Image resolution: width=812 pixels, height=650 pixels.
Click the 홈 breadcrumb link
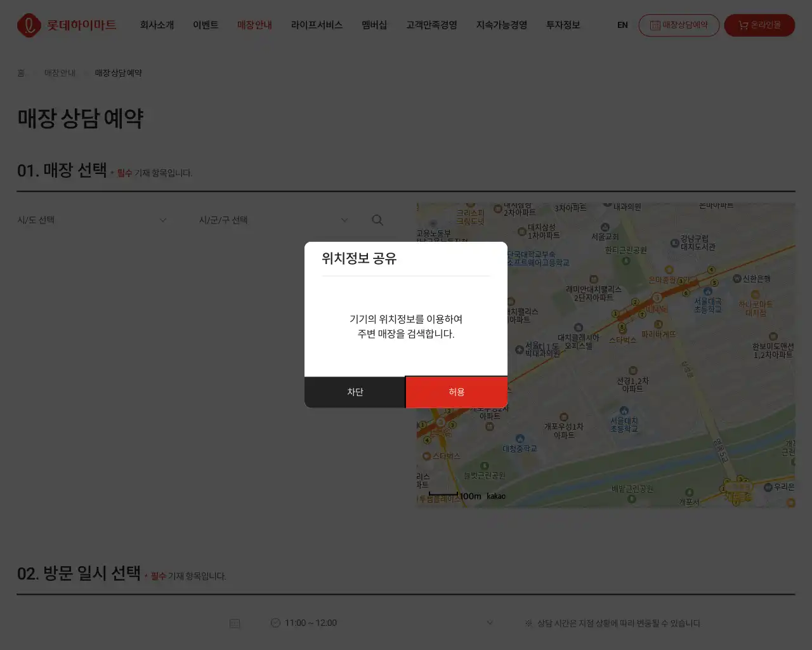21,72
